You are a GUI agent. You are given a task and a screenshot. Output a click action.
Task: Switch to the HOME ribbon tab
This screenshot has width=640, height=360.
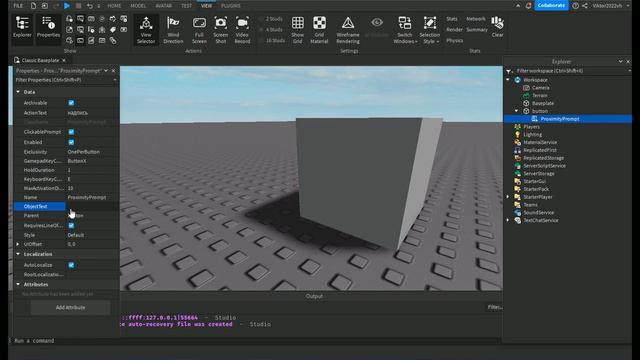pos(114,6)
